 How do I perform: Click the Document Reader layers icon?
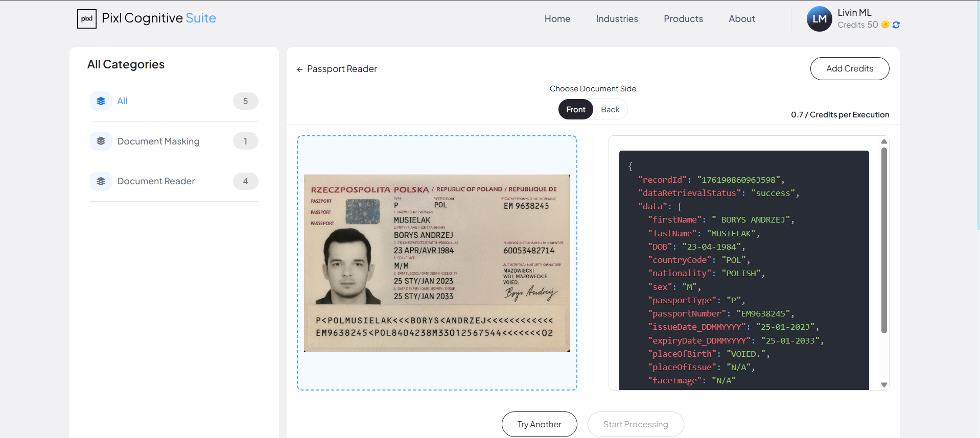pyautogui.click(x=101, y=181)
